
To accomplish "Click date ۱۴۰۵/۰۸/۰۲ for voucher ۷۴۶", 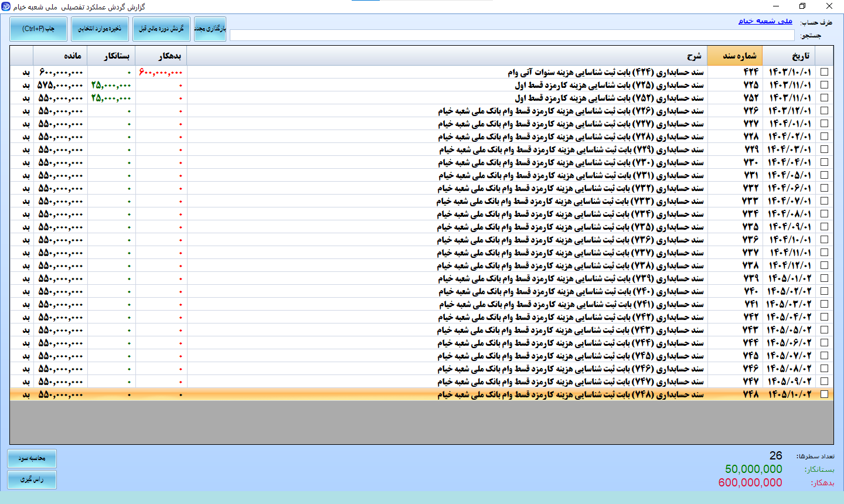I will tap(789, 369).
